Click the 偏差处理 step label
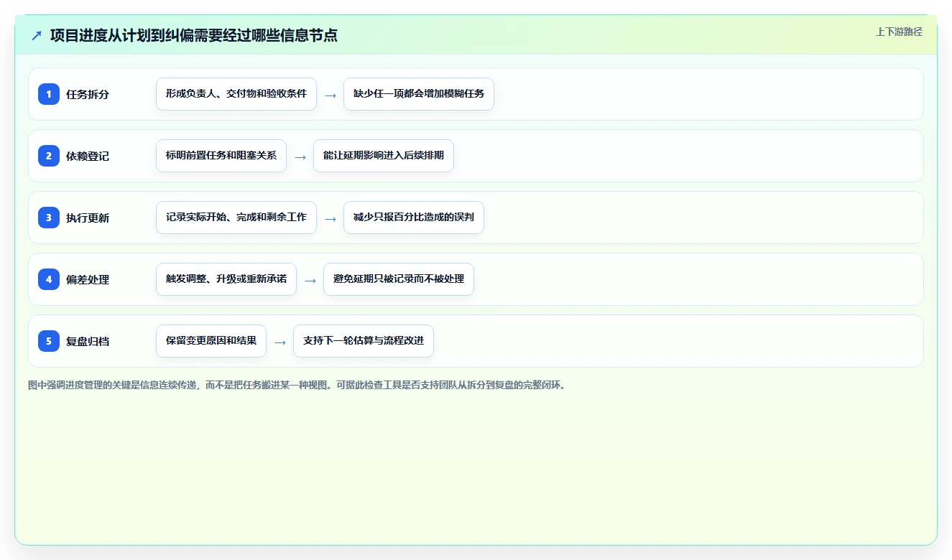 click(88, 279)
